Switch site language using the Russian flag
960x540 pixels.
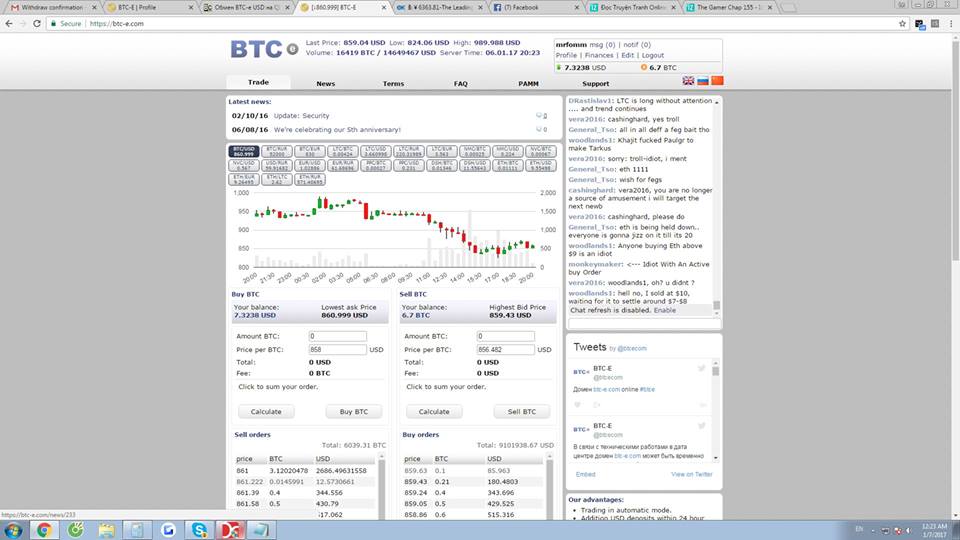point(703,81)
